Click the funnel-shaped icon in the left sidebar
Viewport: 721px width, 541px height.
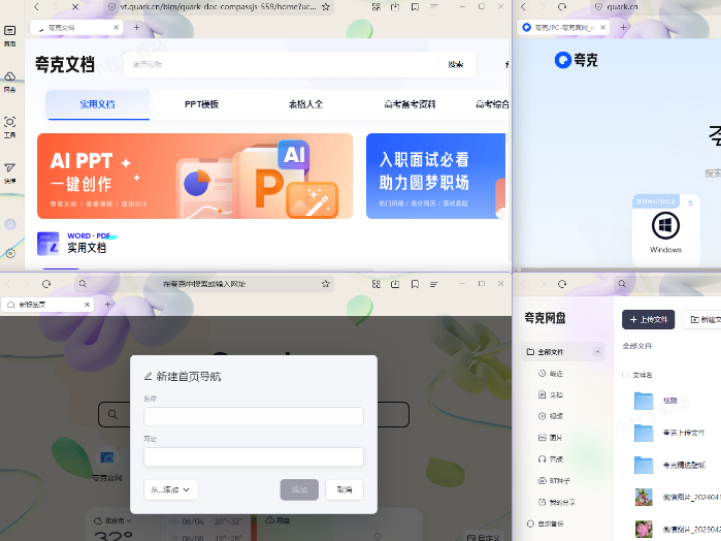(10, 168)
